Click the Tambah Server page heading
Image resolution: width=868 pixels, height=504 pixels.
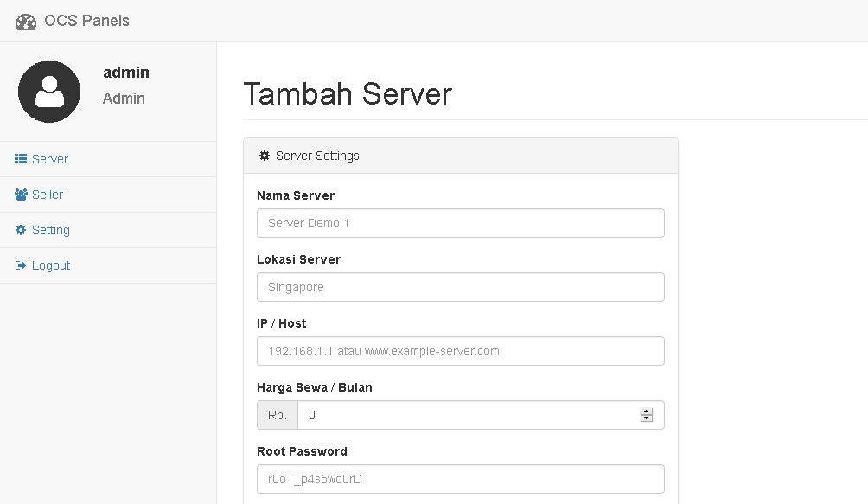348,94
